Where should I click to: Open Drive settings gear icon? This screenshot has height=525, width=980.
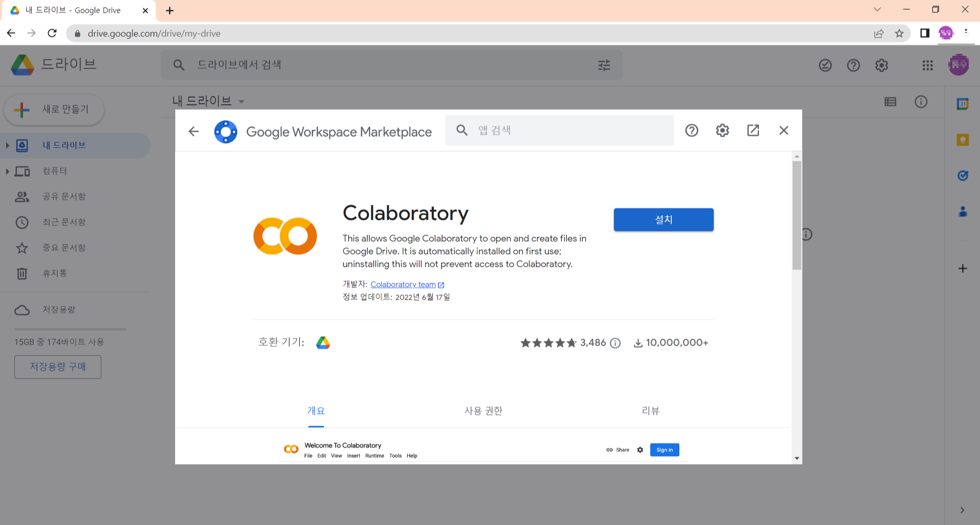(x=882, y=65)
